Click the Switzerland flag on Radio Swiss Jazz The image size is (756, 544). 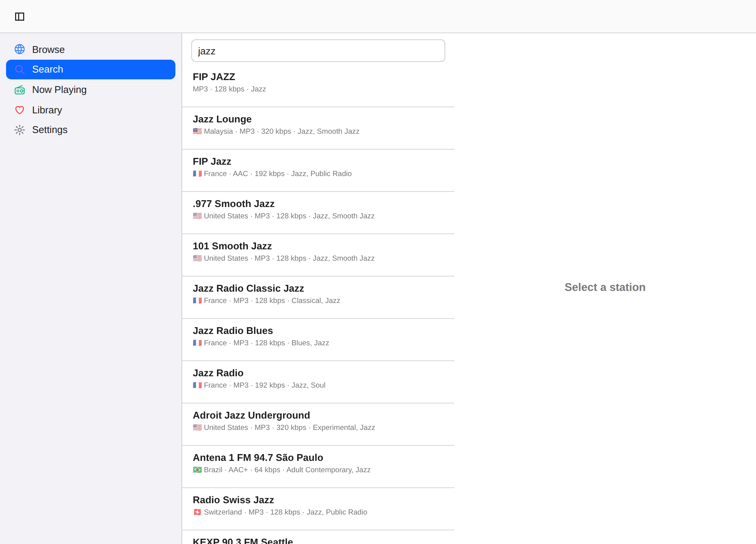[197, 512]
